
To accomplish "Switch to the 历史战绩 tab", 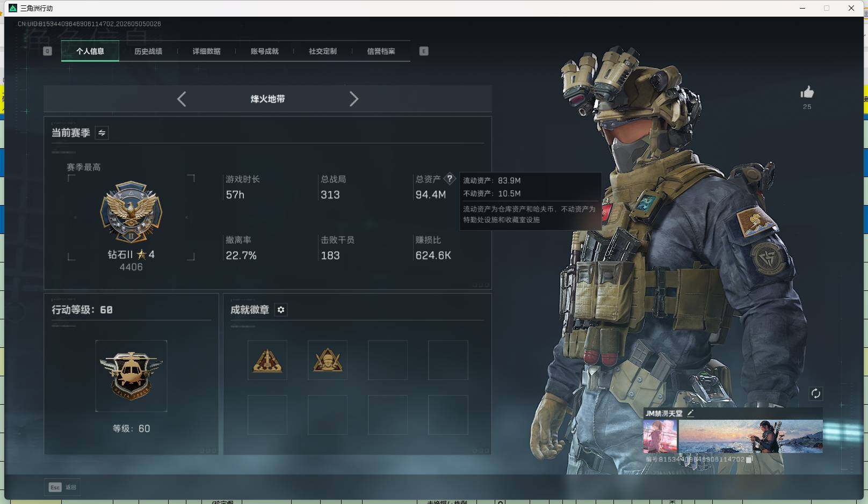I will 148,52.
